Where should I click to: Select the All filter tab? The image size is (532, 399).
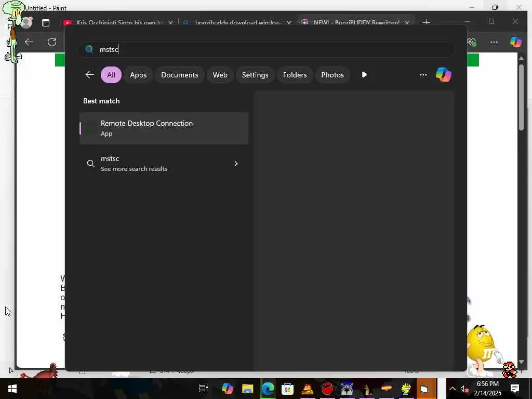click(x=111, y=75)
